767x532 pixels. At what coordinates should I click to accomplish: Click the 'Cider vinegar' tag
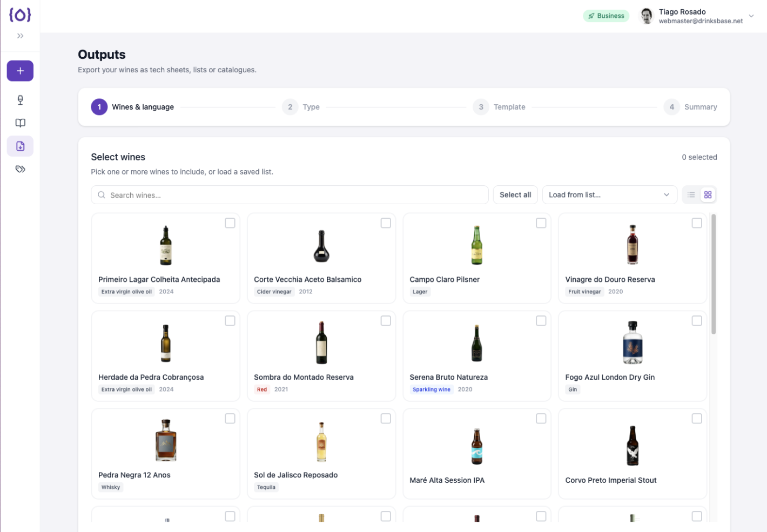274,292
